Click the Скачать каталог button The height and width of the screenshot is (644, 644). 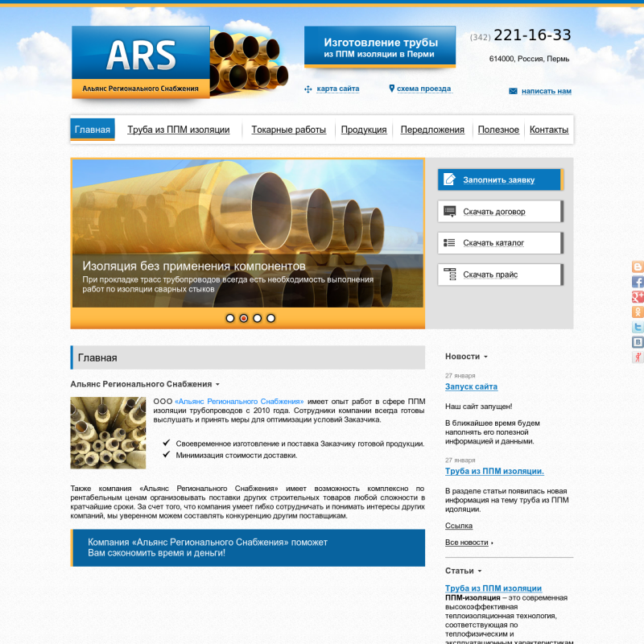click(501, 243)
